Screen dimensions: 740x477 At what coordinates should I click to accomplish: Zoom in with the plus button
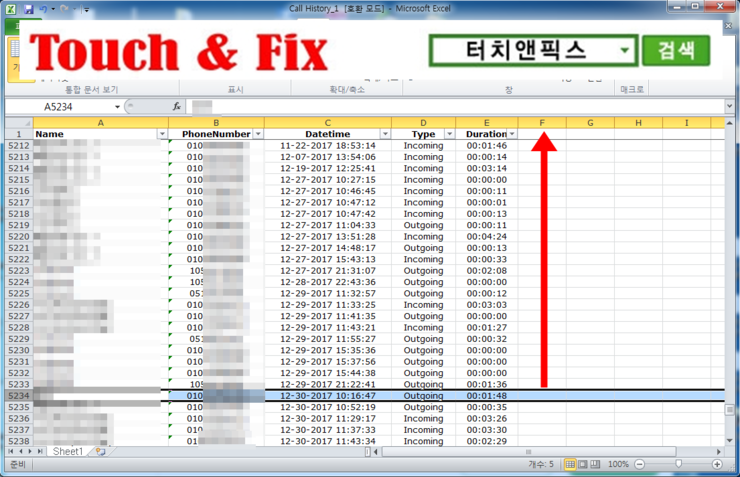[x=717, y=465]
